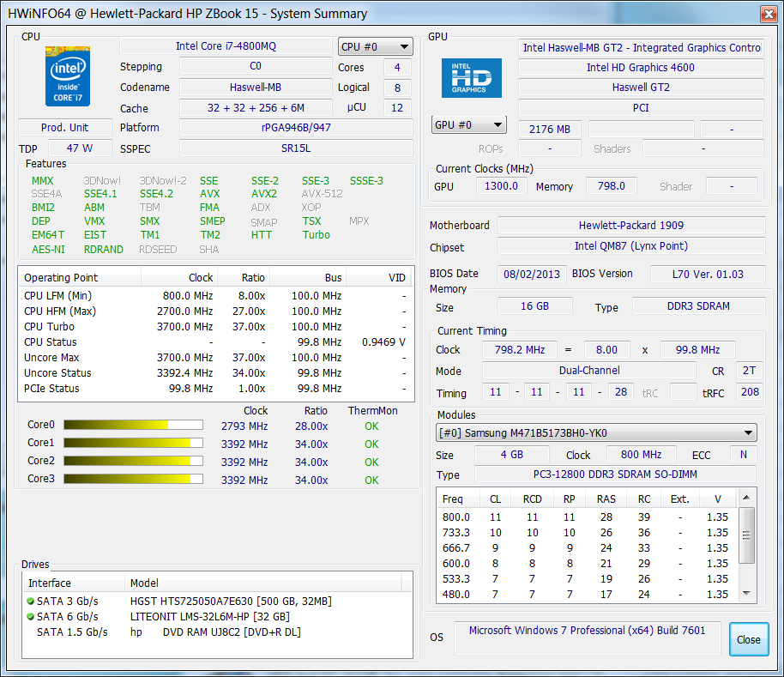
Task: Click the 666.7 frequency row in timings
Action: 588,548
